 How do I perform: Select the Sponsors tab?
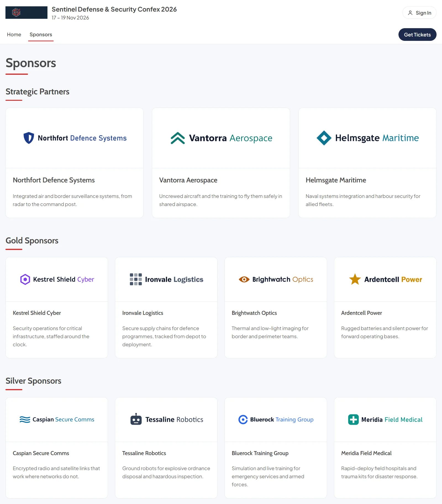click(x=41, y=35)
